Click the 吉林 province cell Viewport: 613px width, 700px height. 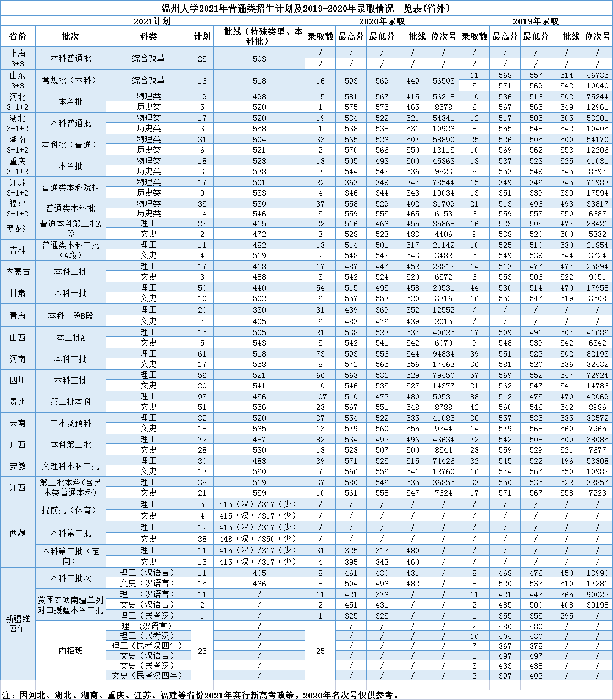pos(18,250)
